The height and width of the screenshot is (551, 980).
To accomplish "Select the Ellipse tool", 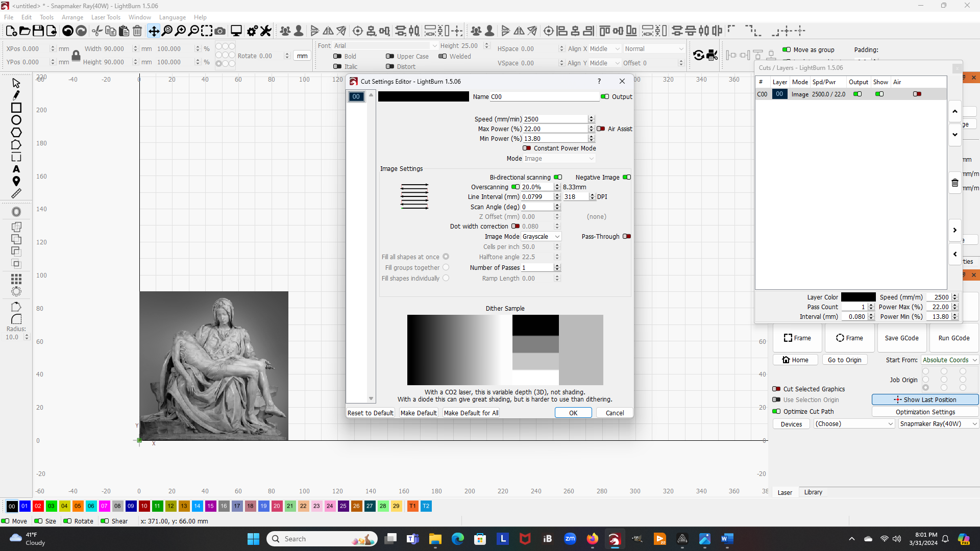I will tap(16, 120).
